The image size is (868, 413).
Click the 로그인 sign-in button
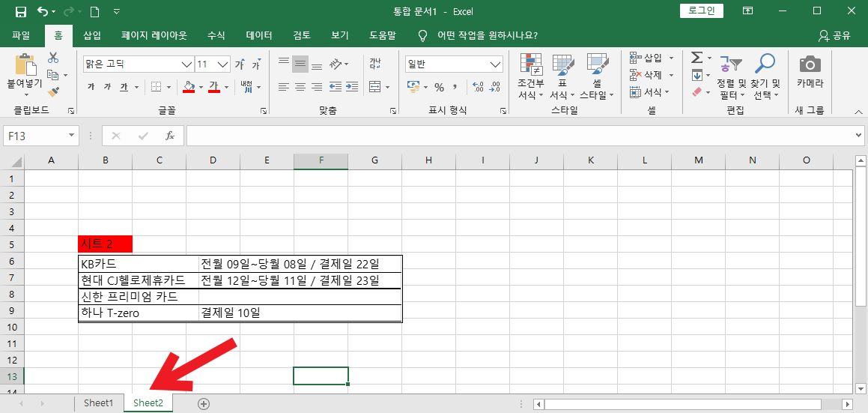pyautogui.click(x=702, y=10)
